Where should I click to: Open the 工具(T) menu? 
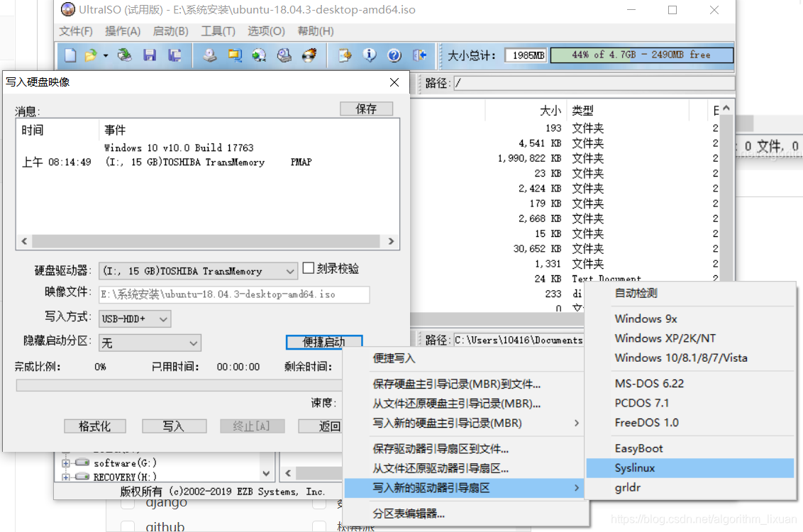[x=218, y=31]
